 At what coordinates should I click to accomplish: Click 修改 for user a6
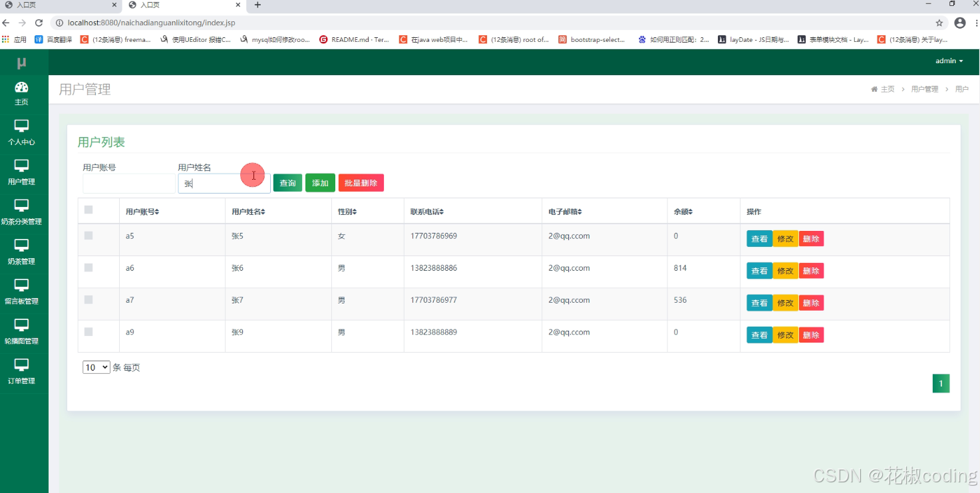click(785, 271)
